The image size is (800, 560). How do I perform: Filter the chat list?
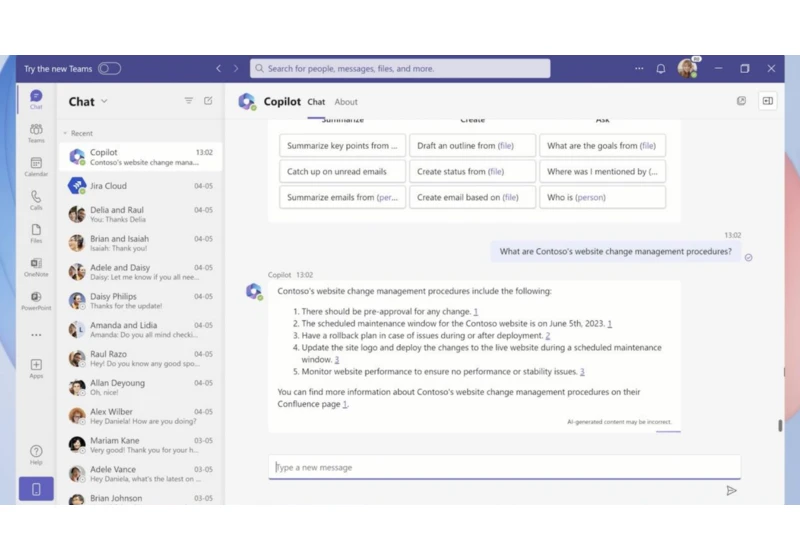[x=189, y=101]
